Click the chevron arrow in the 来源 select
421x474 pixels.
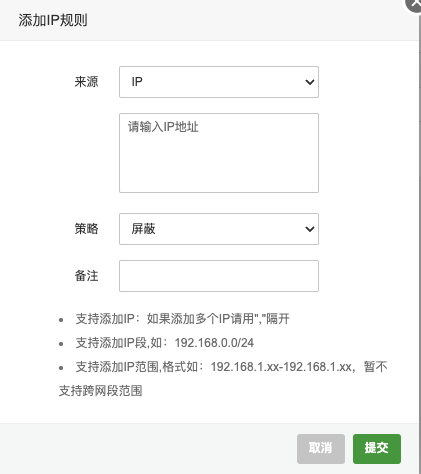tap(310, 82)
